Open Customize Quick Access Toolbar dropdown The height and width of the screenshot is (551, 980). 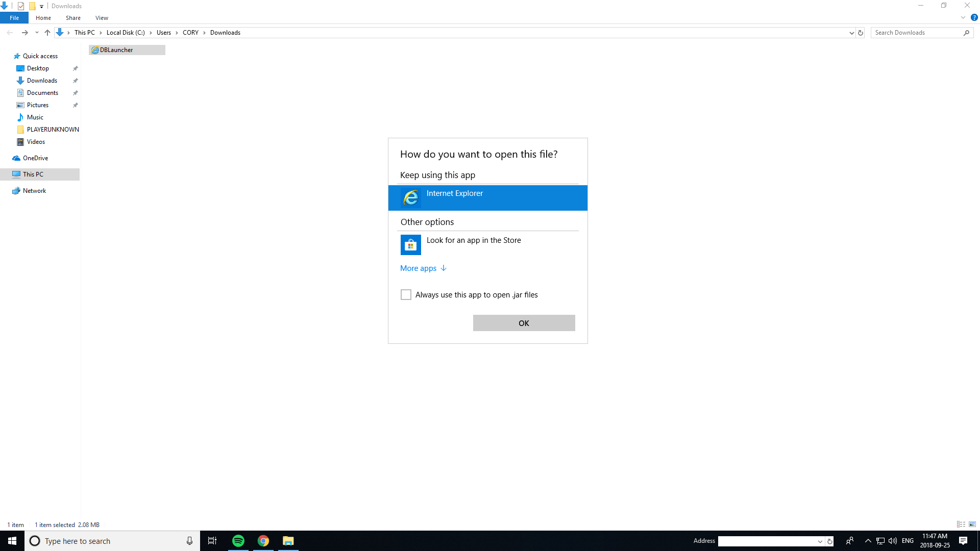42,6
